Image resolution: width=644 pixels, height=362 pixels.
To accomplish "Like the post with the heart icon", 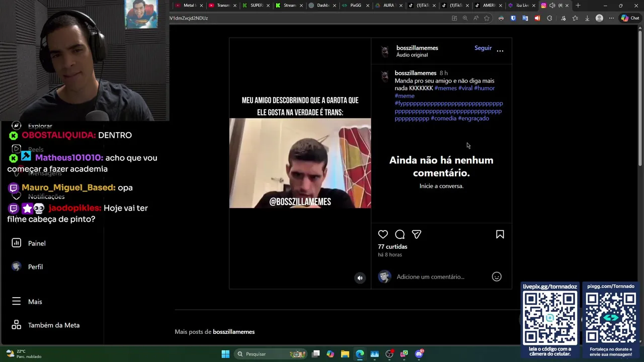I will click(383, 234).
